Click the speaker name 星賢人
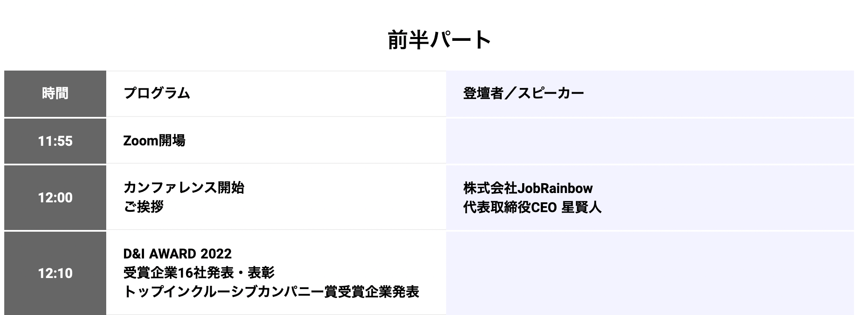868x315 pixels. pyautogui.click(x=581, y=207)
